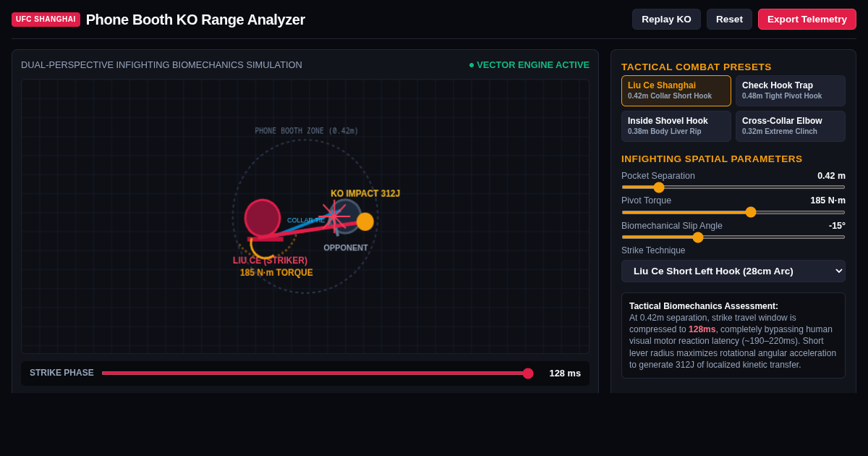
Task: Click the highlighted 128ms in assessment text
Action: click(702, 329)
